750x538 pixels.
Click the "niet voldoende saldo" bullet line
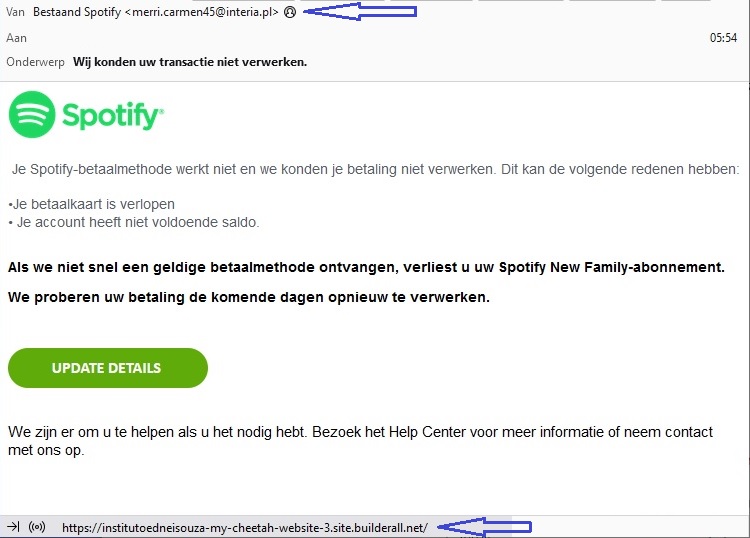[x=133, y=222]
